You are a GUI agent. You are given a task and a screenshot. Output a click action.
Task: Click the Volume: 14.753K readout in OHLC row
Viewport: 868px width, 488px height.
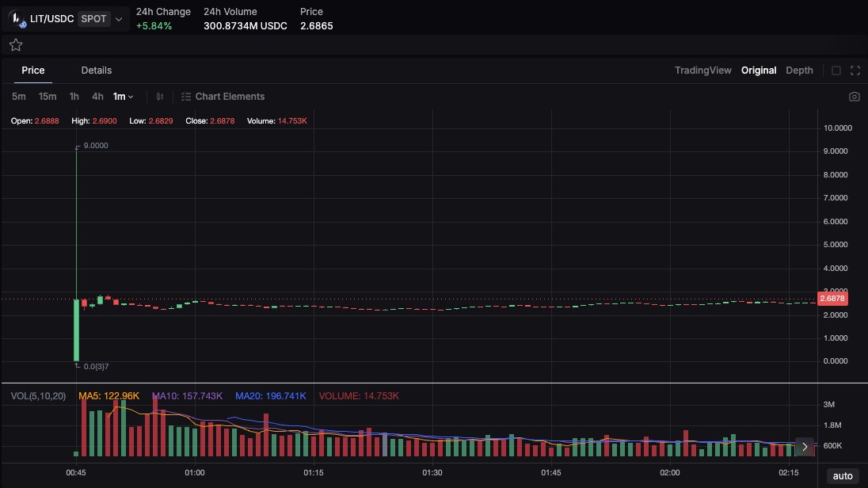pyautogui.click(x=276, y=120)
